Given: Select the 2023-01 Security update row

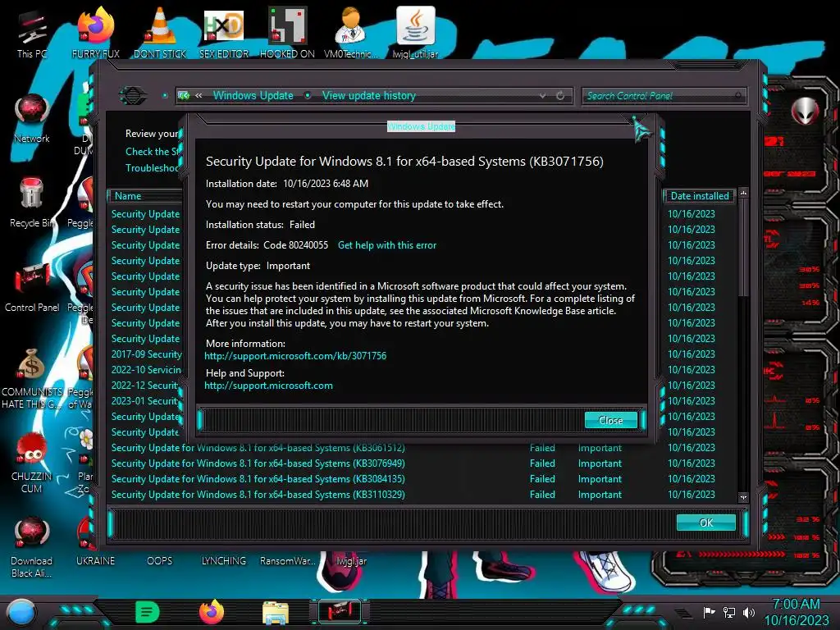Looking at the screenshot, I should pos(144,400).
